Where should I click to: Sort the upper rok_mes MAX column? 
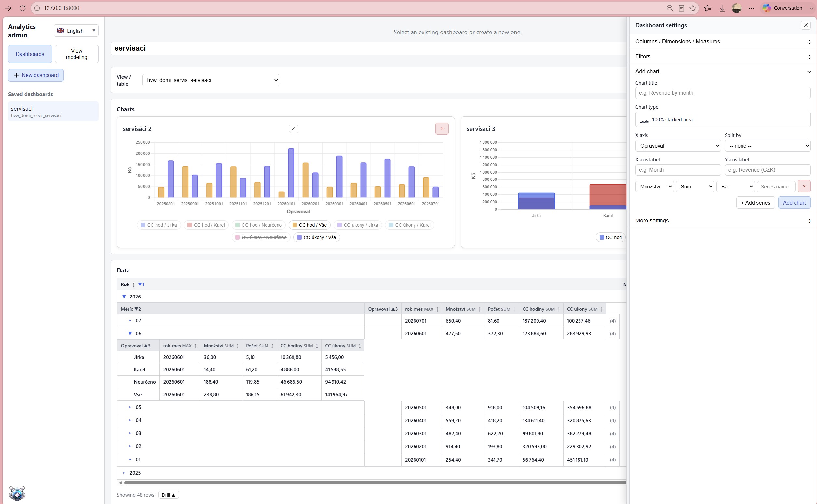438,309
